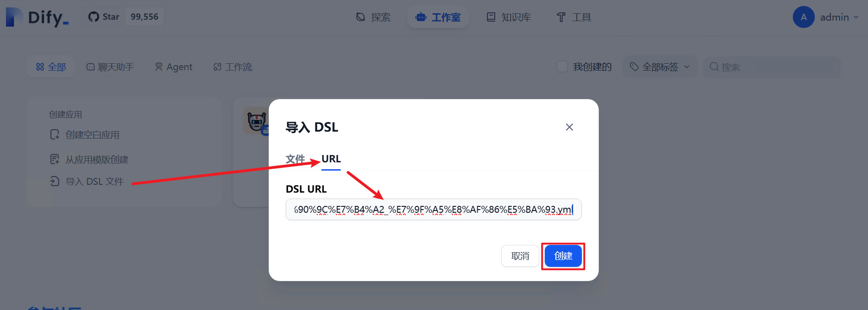Image resolution: width=868 pixels, height=310 pixels.
Task: Expand the admin account dropdown
Action: pos(839,17)
